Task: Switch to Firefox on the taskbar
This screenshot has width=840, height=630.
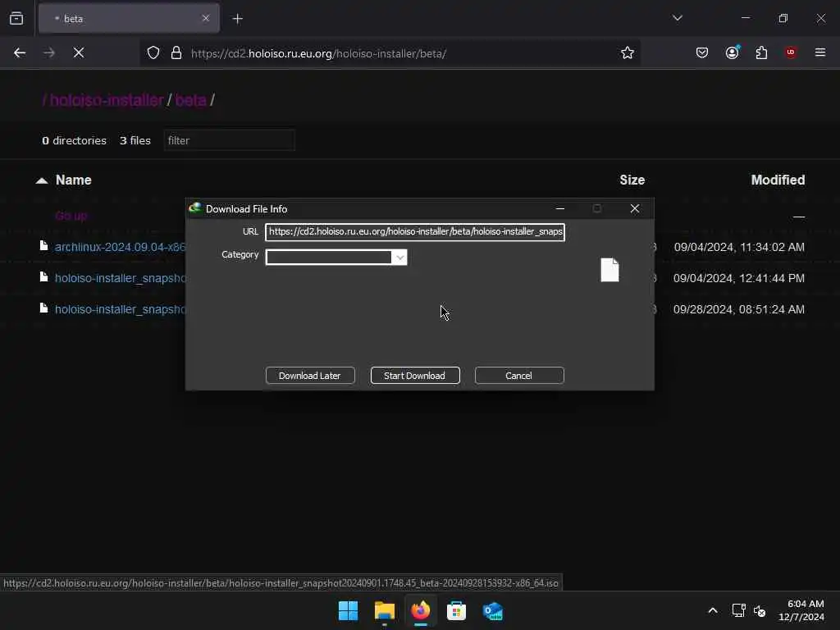Action: click(x=421, y=610)
